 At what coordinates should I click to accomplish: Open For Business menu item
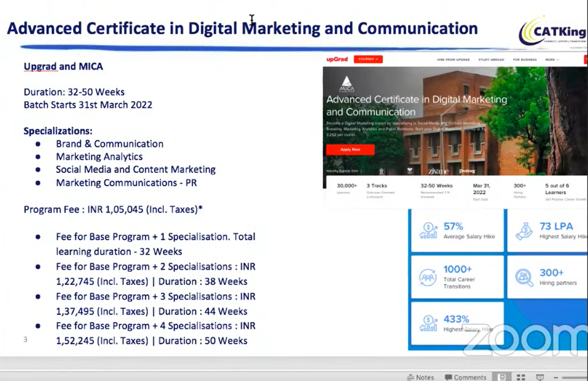tap(524, 60)
